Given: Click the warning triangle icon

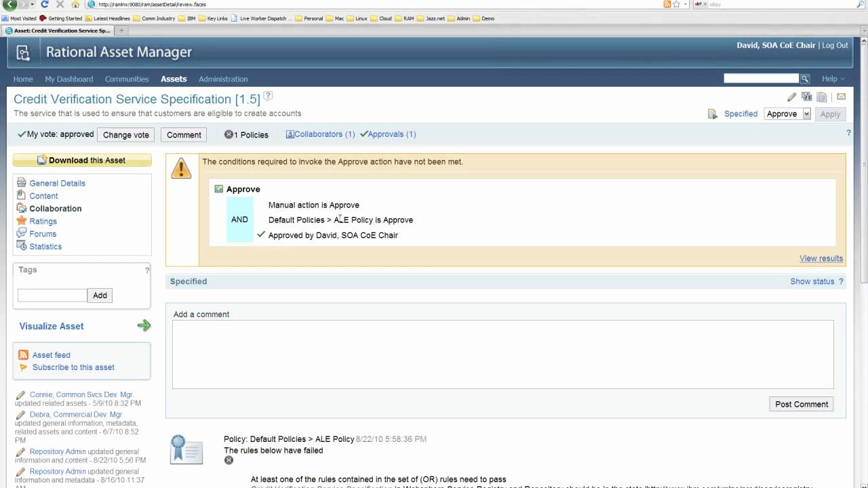Looking at the screenshot, I should point(181,169).
